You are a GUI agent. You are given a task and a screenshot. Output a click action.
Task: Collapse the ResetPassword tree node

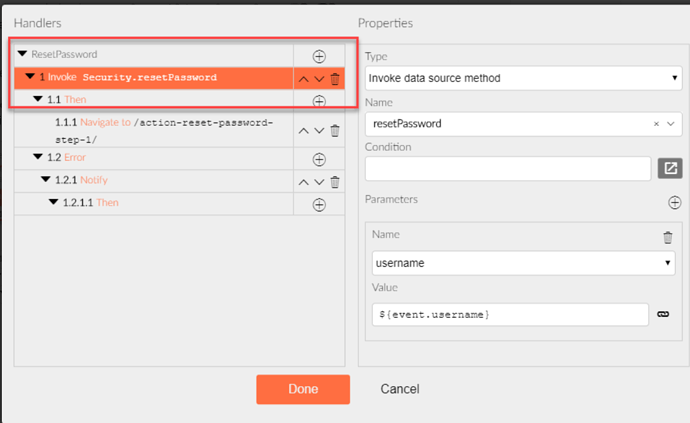tap(22, 54)
